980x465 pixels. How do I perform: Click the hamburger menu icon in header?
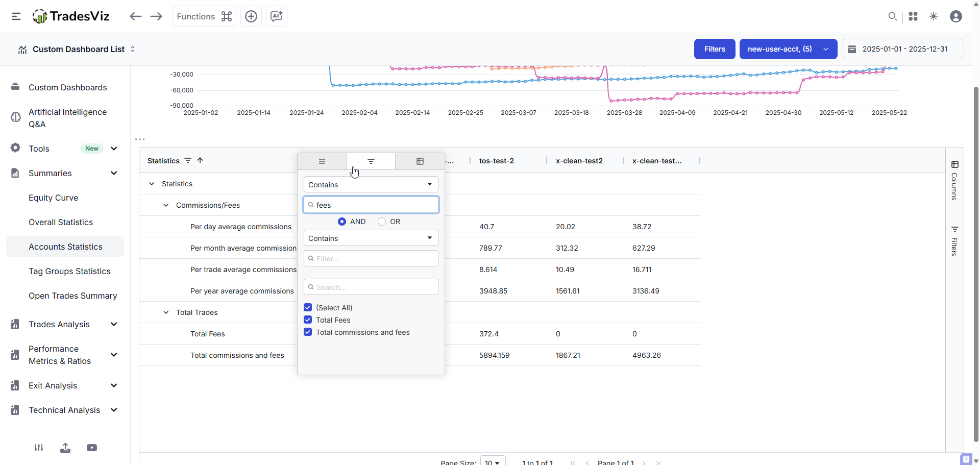[16, 16]
